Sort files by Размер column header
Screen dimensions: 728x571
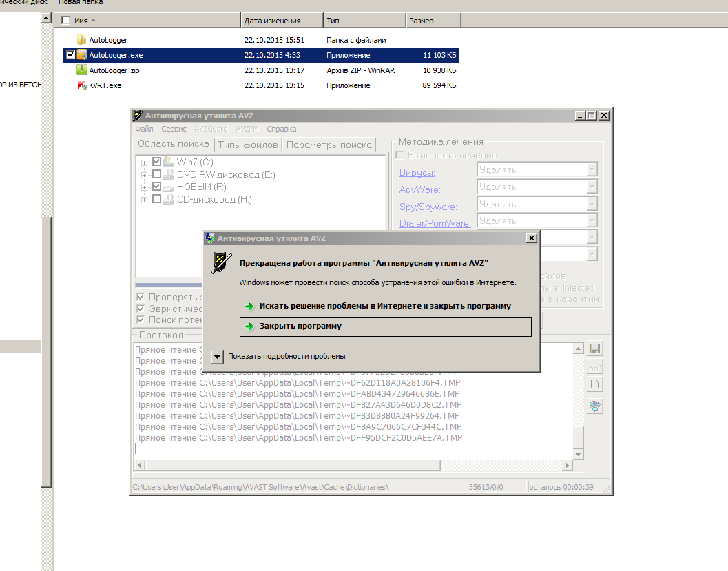(x=433, y=21)
